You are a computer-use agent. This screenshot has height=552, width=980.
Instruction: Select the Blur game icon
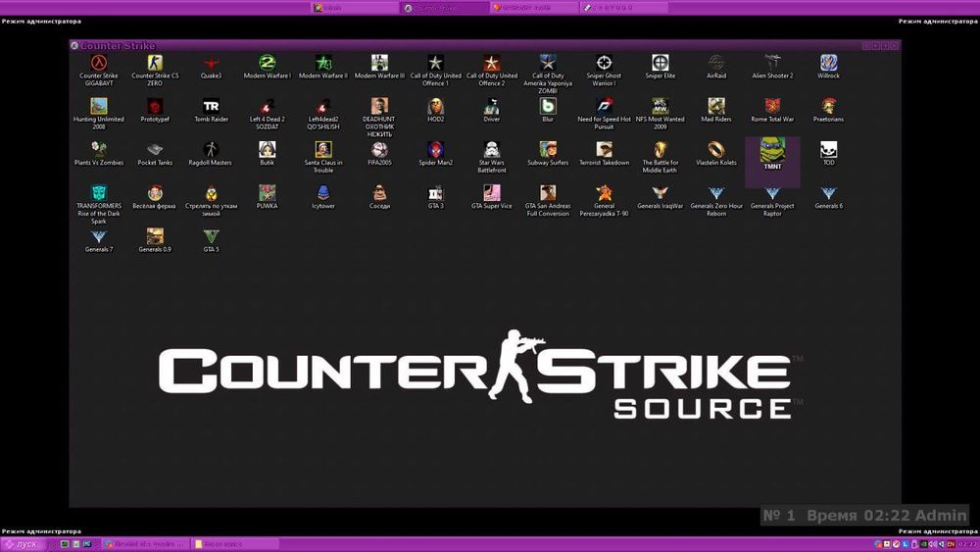pyautogui.click(x=548, y=106)
